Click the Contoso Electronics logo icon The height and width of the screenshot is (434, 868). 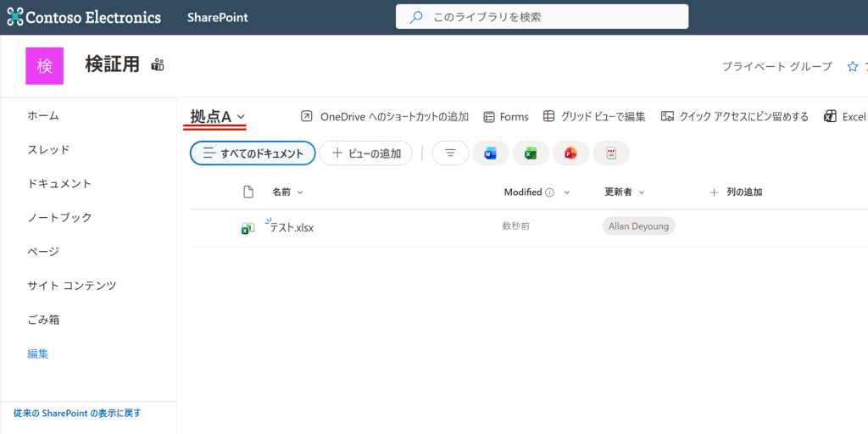tap(15, 17)
